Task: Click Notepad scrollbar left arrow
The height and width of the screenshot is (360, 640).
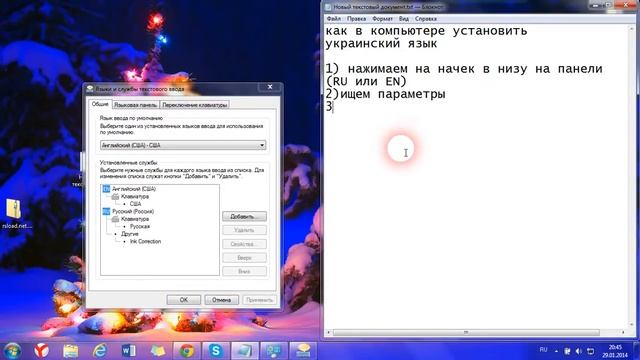Action: (x=328, y=333)
